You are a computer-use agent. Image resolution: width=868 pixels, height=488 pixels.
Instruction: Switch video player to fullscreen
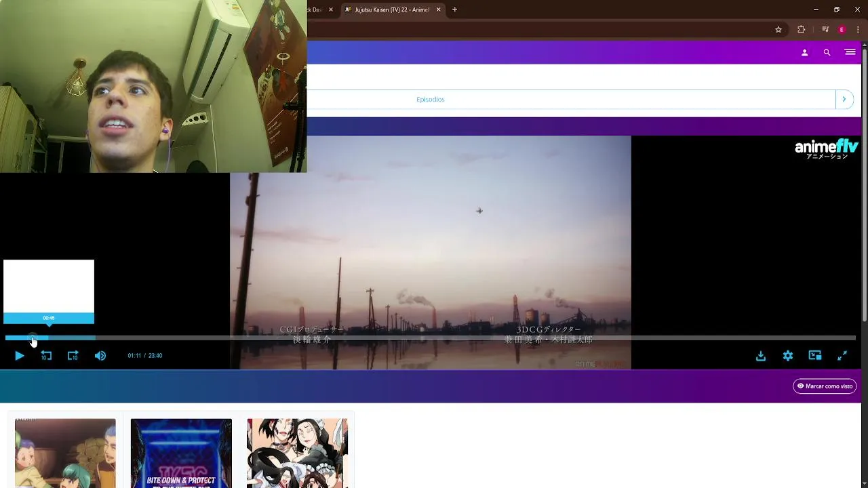(842, 356)
